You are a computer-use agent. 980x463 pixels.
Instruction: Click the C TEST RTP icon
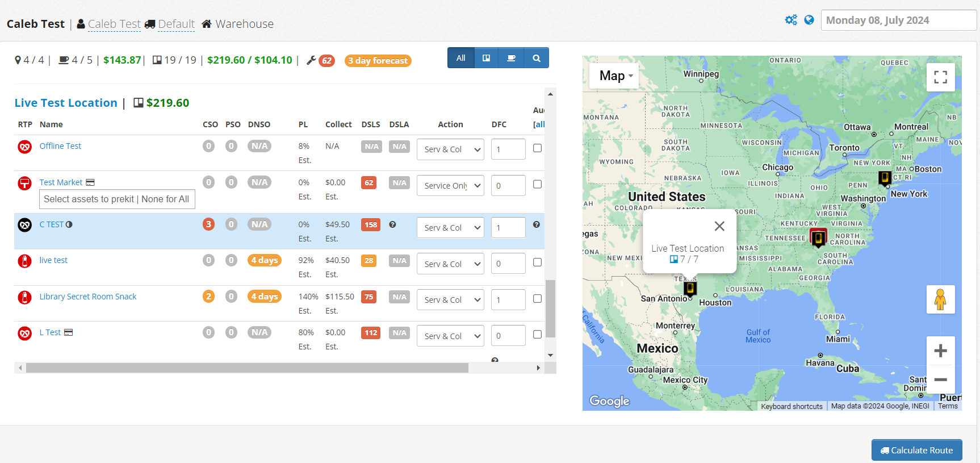click(x=24, y=225)
